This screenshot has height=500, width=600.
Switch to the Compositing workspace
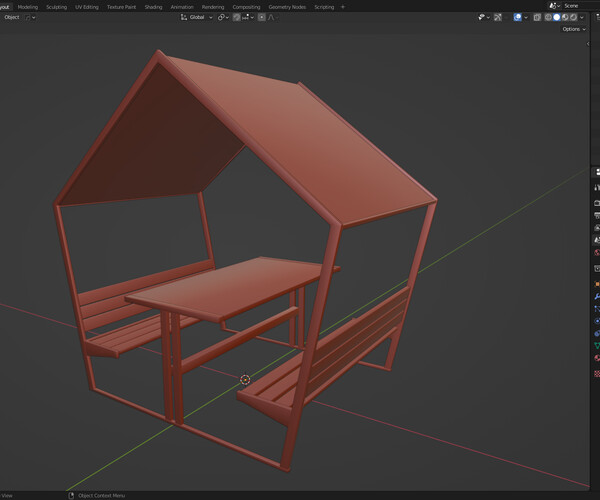tap(246, 7)
